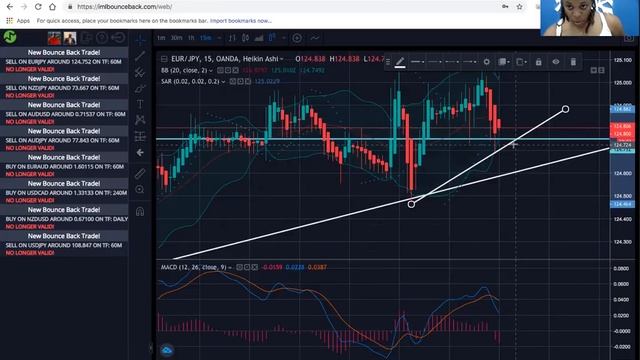Click the back arrow in drawing toolbar
The height and width of the screenshot is (360, 640).
(140, 153)
